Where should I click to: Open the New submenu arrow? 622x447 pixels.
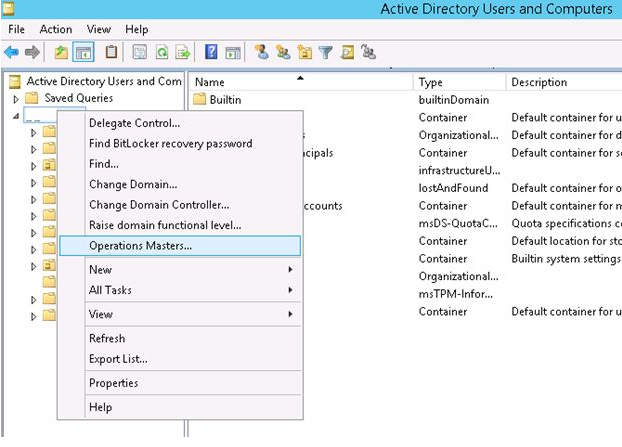(290, 269)
